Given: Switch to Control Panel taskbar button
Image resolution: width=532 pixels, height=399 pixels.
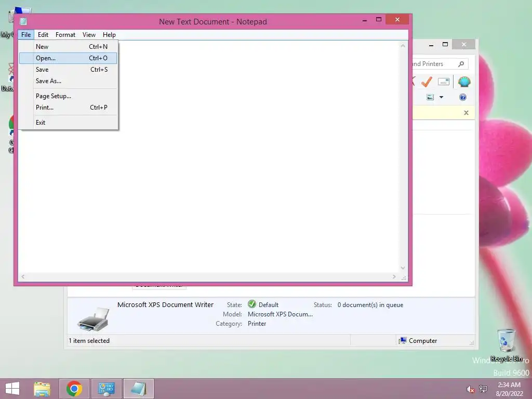Looking at the screenshot, I should pyautogui.click(x=107, y=389).
